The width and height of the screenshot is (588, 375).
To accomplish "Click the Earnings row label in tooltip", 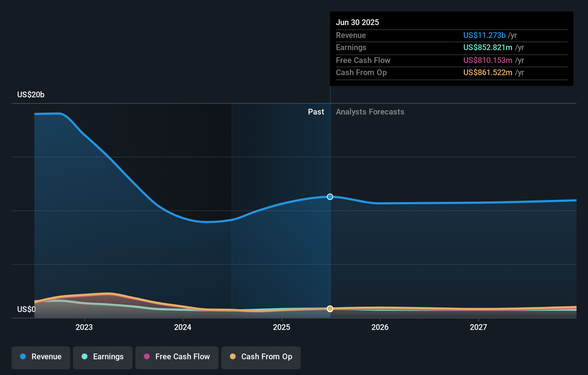I will coord(351,47).
